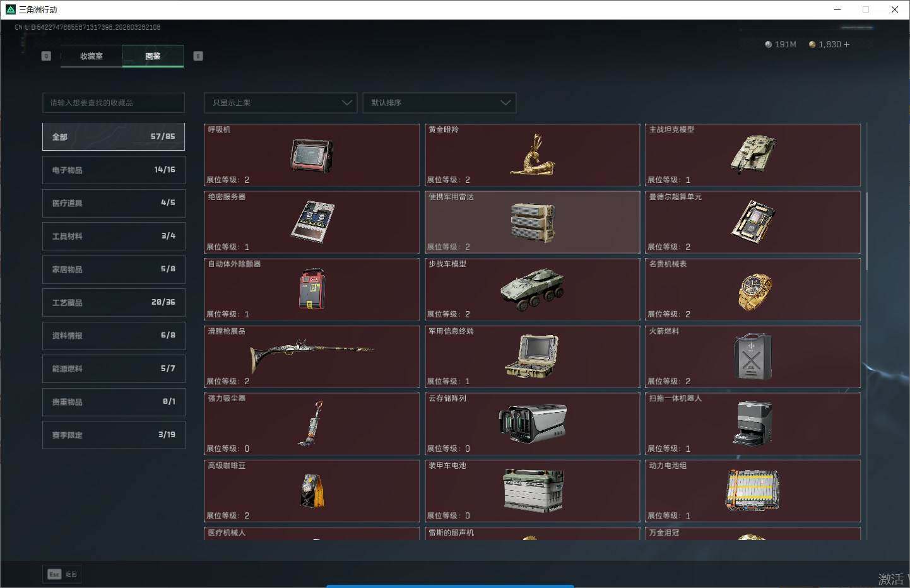Filter by 电子物品 category
This screenshot has height=588, width=910.
(x=114, y=170)
